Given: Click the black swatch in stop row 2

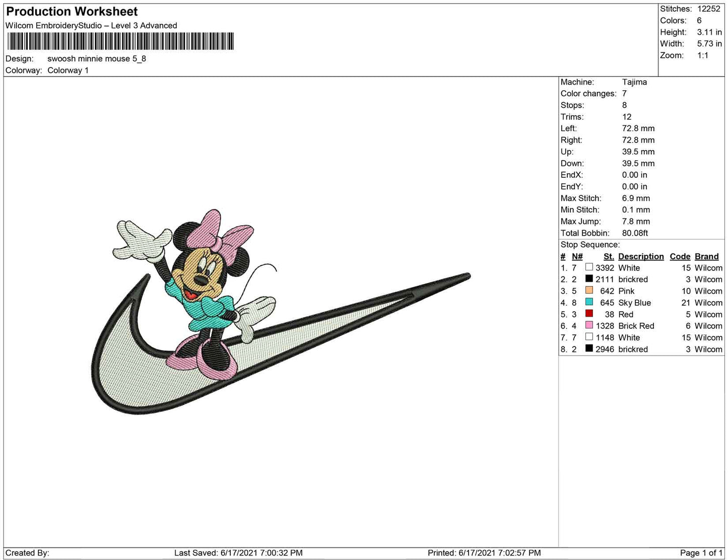Looking at the screenshot, I should coord(589,279).
